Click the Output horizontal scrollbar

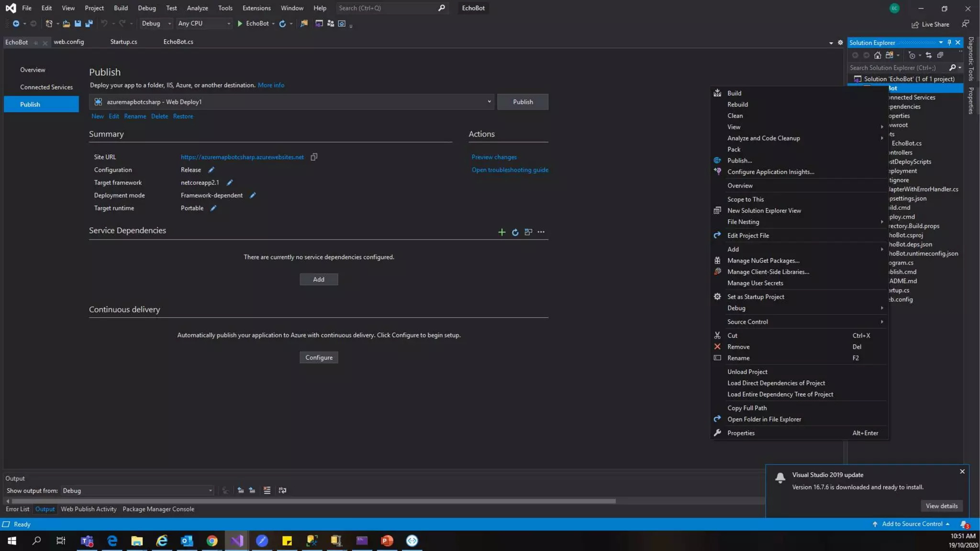[311, 501]
